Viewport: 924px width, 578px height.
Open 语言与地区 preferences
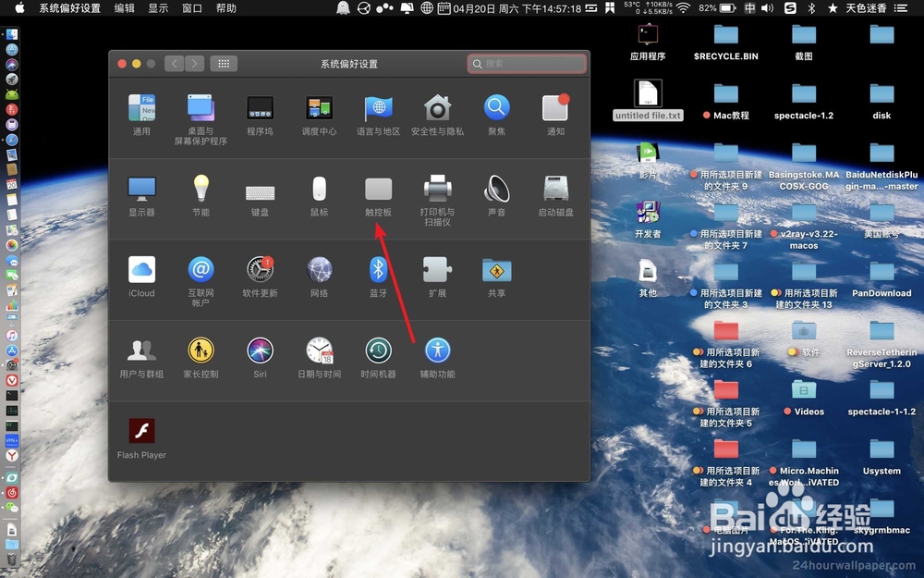point(378,115)
